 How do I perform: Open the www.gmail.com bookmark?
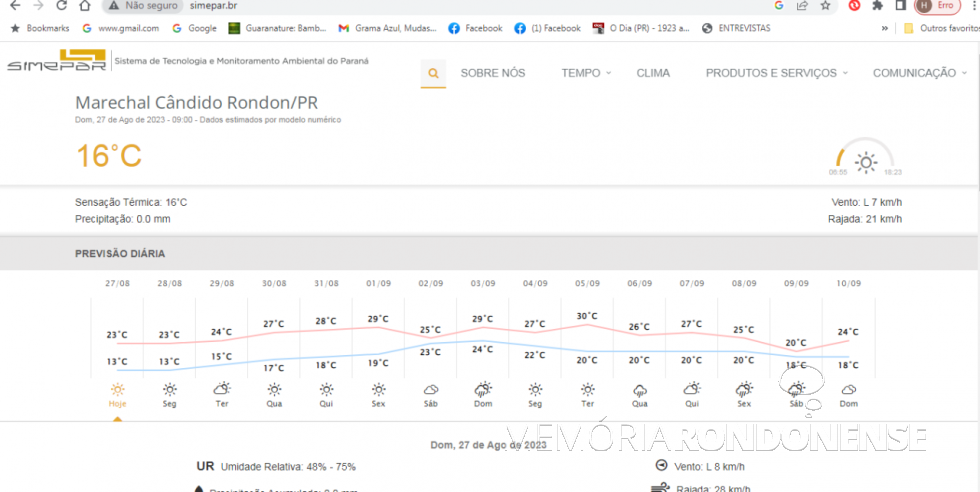click(x=120, y=28)
